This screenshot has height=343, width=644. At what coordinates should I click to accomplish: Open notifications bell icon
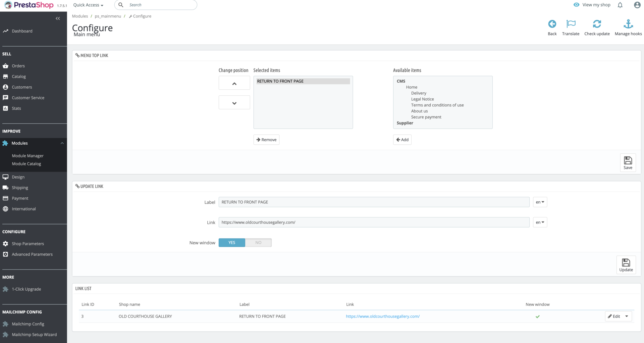click(x=620, y=5)
